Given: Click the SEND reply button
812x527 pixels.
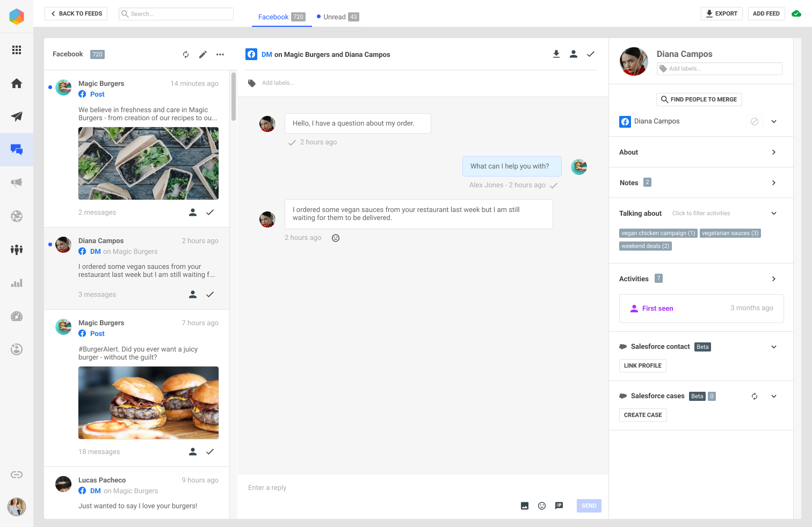Looking at the screenshot, I should click(x=589, y=506).
